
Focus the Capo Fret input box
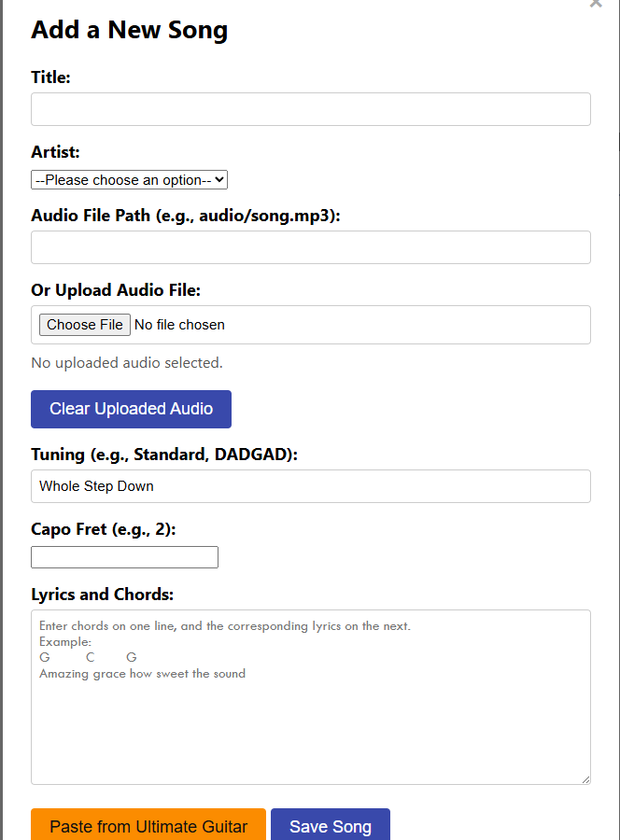[124, 556]
